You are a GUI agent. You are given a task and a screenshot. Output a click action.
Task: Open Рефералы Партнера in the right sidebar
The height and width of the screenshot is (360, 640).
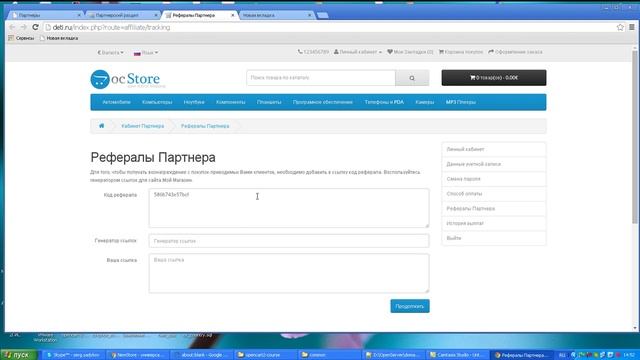click(494, 209)
